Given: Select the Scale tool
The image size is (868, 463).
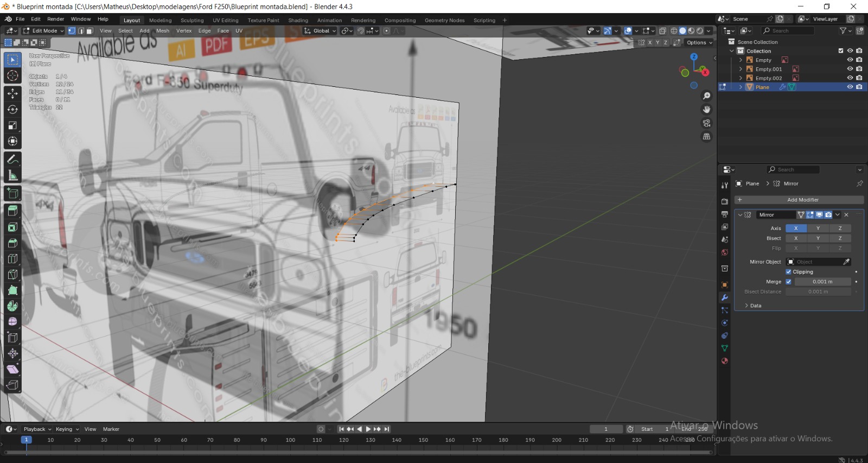Looking at the screenshot, I should 12,125.
